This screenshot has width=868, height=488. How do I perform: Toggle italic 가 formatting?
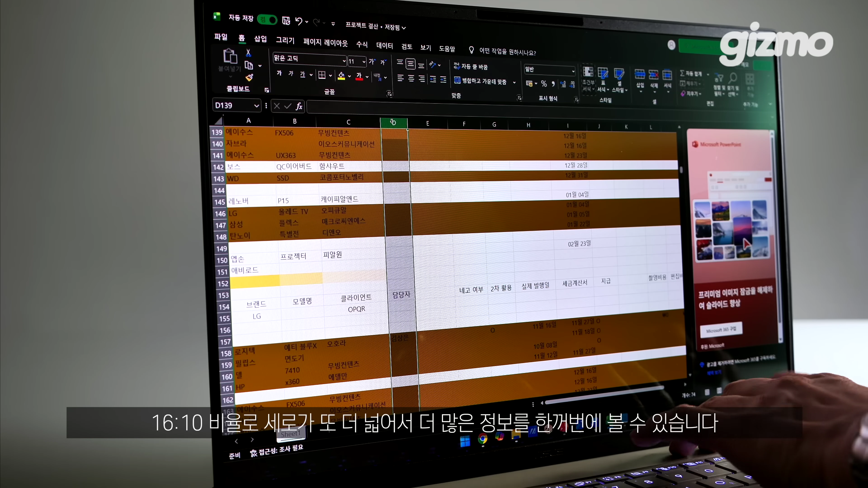click(291, 73)
